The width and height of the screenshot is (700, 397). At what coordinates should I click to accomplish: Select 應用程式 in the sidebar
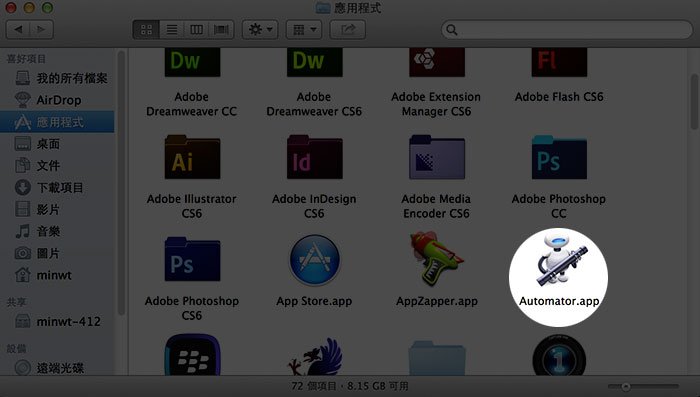[57, 122]
